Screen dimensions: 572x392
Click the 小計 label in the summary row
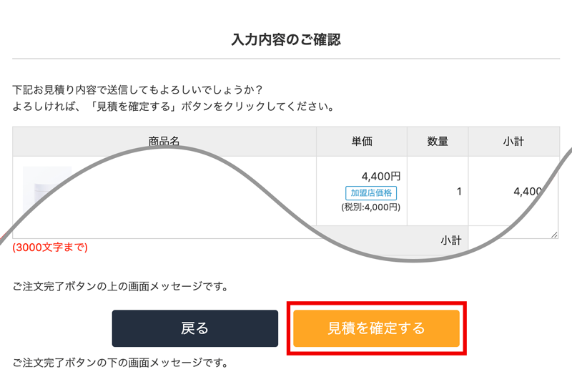450,240
